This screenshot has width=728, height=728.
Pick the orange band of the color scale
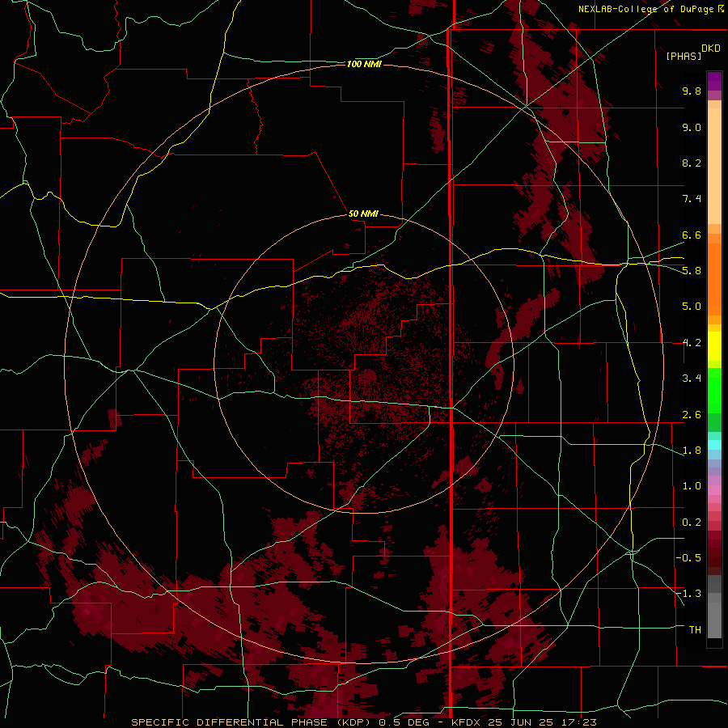click(x=714, y=280)
